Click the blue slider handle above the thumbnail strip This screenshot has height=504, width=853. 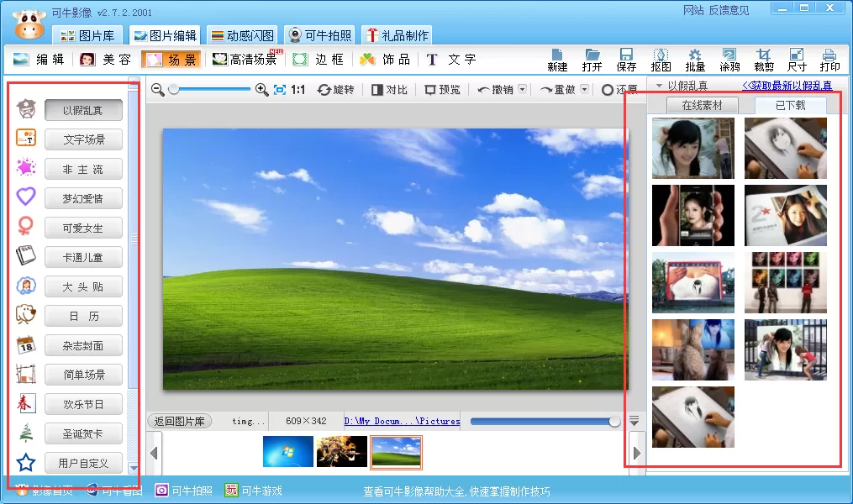pyautogui.click(x=614, y=421)
